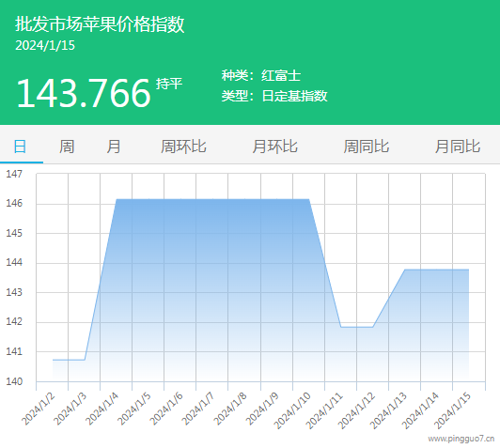
Task: Click the www.pingguo7.cn website link
Action: point(461,439)
